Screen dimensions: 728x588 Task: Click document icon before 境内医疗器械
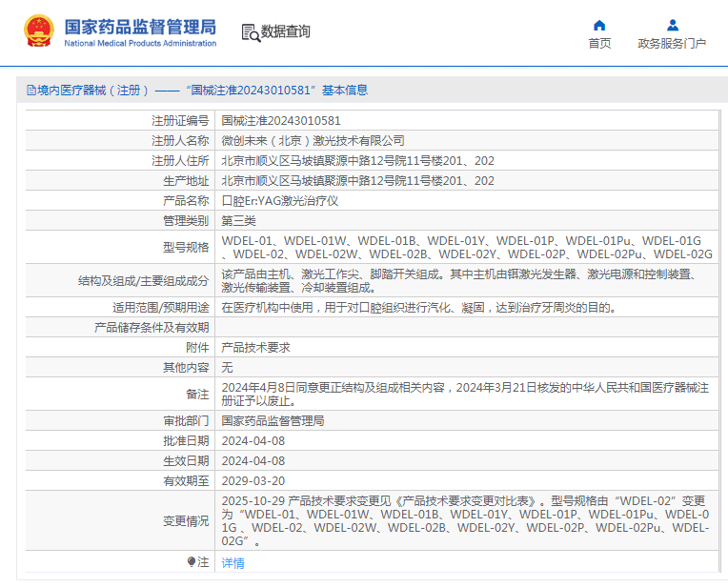[x=31, y=91]
